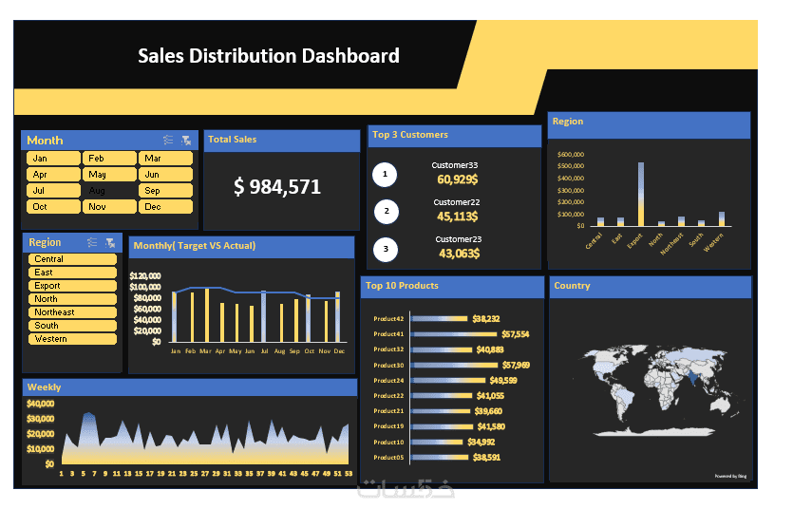Screen dimensions: 812x509
Task: Clear filter in Month slicer
Action: tap(186, 141)
